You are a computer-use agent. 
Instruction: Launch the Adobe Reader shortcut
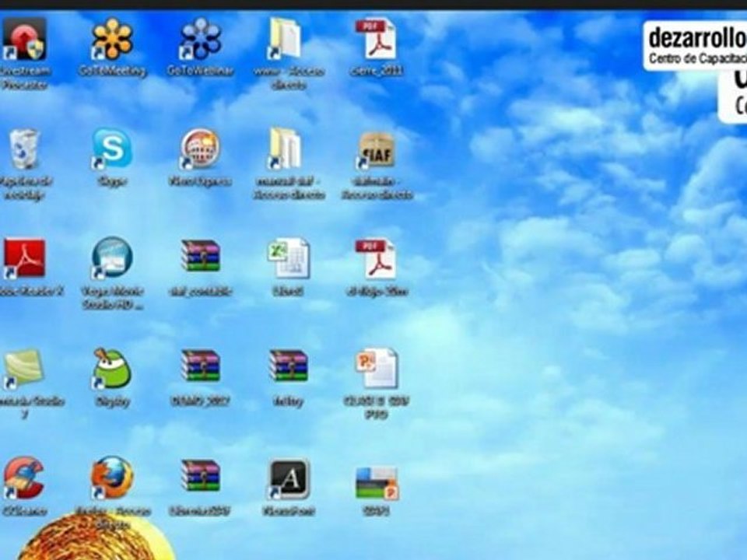pos(25,258)
